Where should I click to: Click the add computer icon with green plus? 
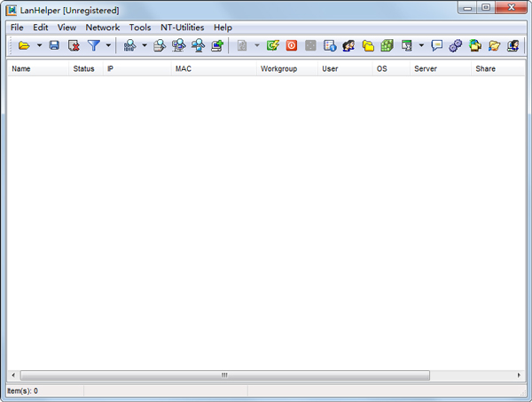(x=216, y=45)
